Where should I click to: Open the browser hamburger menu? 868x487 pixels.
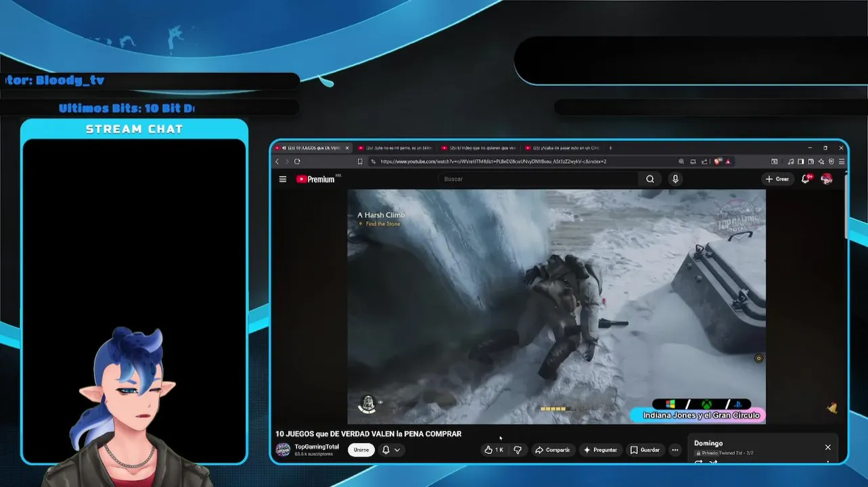[x=842, y=162]
